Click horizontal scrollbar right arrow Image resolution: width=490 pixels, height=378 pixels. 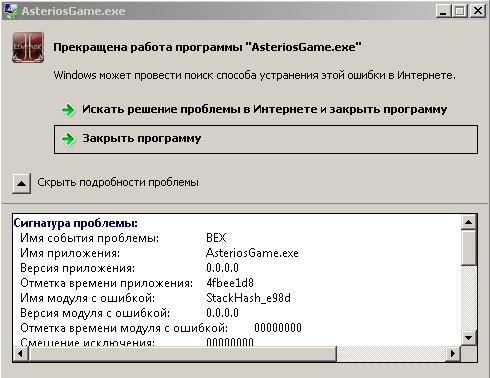[x=453, y=353]
